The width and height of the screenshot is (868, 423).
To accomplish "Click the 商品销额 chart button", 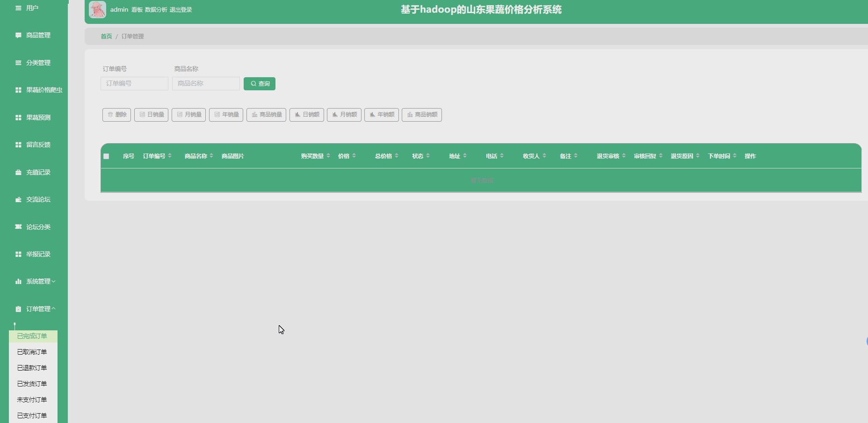I will tap(422, 115).
